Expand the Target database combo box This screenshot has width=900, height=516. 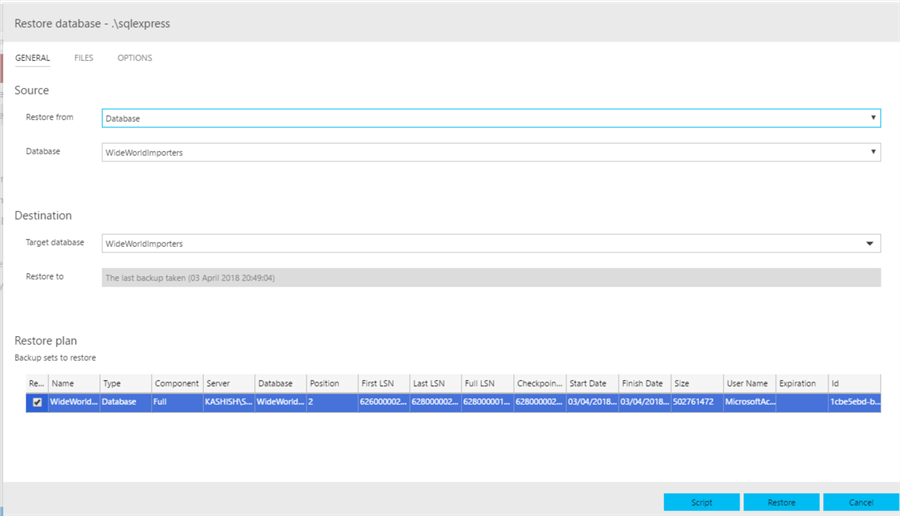491,243
